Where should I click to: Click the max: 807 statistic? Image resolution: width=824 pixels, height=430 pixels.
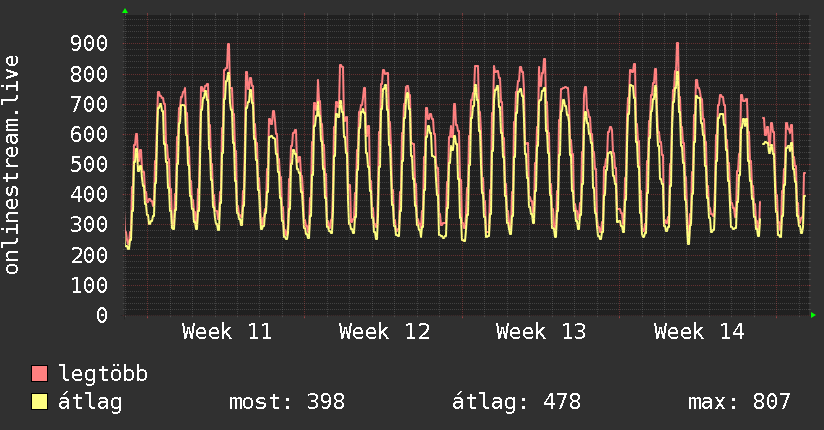pyautogui.click(x=739, y=402)
